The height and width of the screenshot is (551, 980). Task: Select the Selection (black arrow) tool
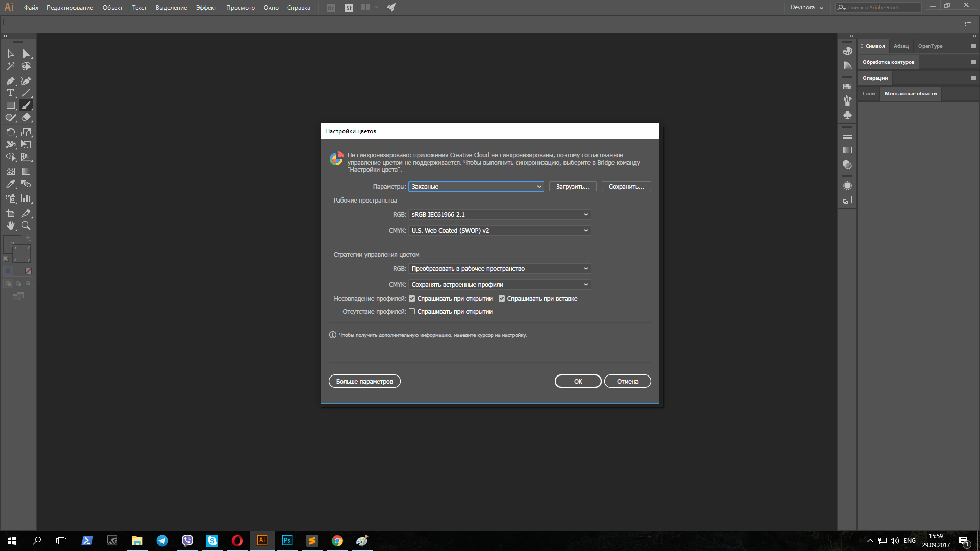pyautogui.click(x=11, y=54)
